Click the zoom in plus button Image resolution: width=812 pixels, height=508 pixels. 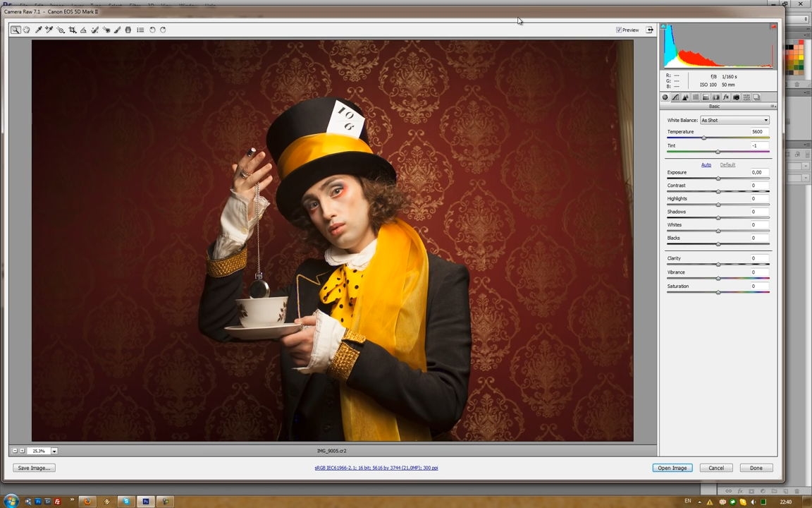(x=22, y=451)
